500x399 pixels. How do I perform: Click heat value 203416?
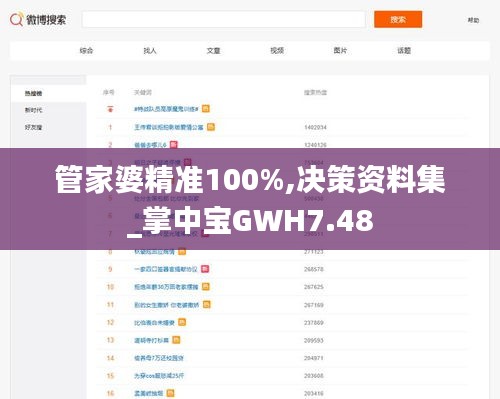coord(314,394)
